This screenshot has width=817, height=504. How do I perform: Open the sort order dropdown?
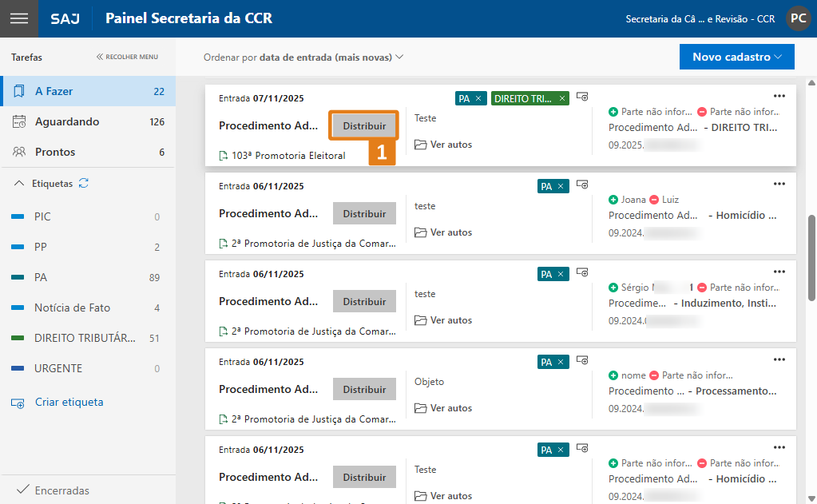303,58
